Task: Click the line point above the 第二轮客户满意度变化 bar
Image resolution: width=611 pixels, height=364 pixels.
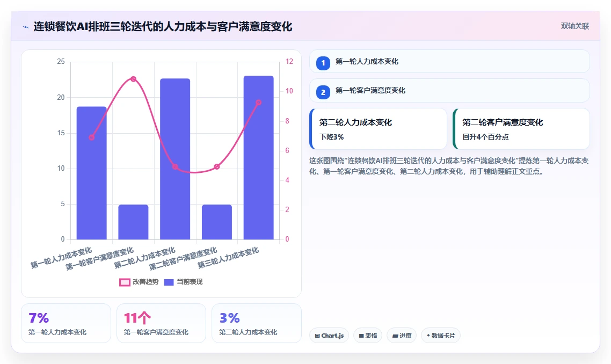Action: click(x=217, y=167)
